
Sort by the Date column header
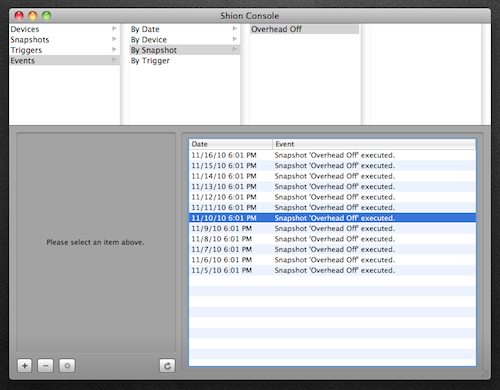231,144
